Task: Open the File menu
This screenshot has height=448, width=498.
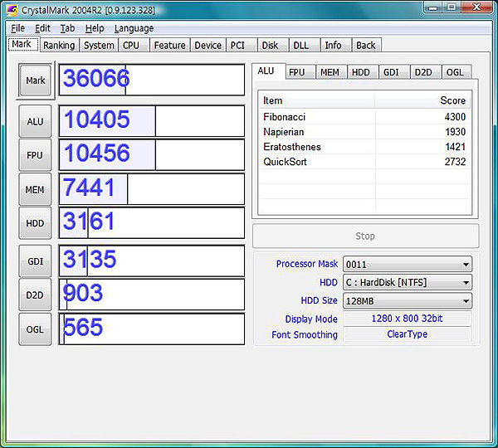Action: click(x=17, y=28)
